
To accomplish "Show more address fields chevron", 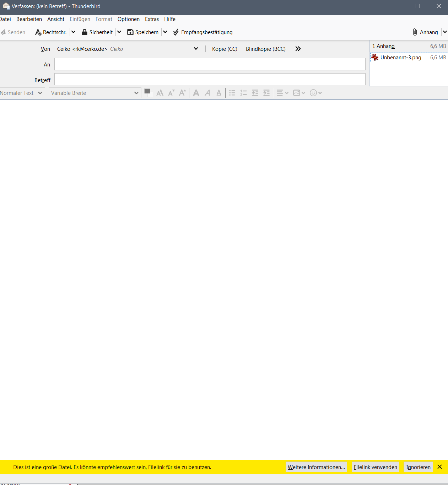I will point(298,49).
